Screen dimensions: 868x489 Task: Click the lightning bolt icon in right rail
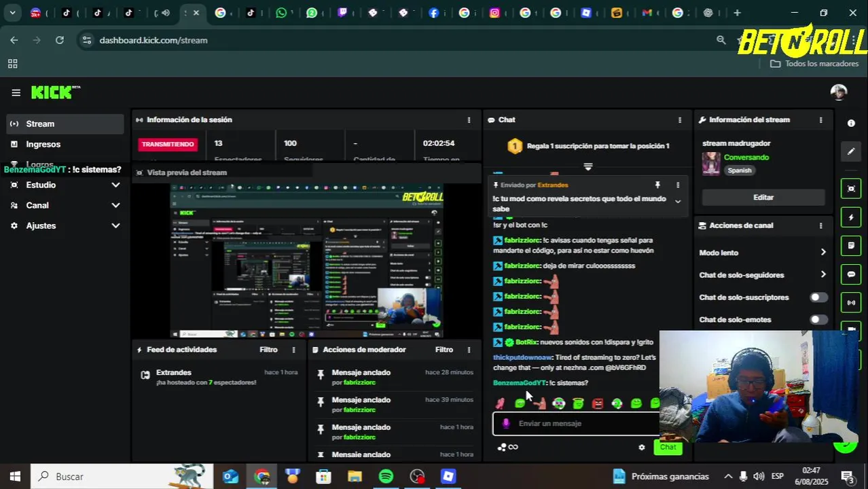tap(851, 217)
